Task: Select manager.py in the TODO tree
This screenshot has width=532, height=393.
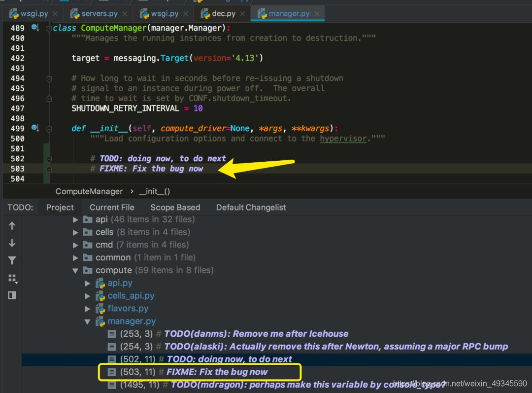Action: (132, 322)
